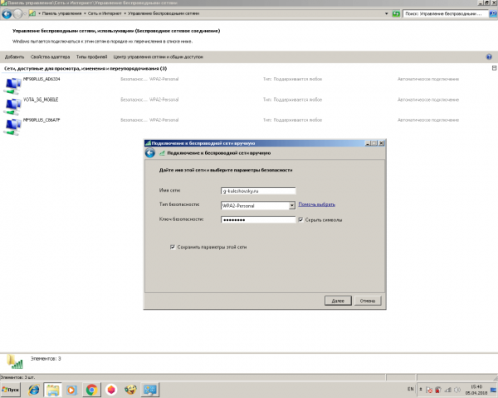Click the control panel icon in address bar
498x398 pixels.
[x=32, y=14]
